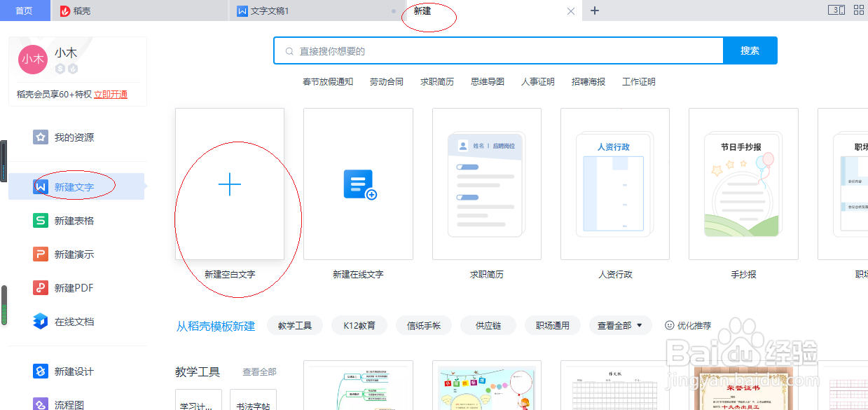Image resolution: width=868 pixels, height=410 pixels.
Task: Click the 劳动合同 search suggestion
Action: [387, 82]
